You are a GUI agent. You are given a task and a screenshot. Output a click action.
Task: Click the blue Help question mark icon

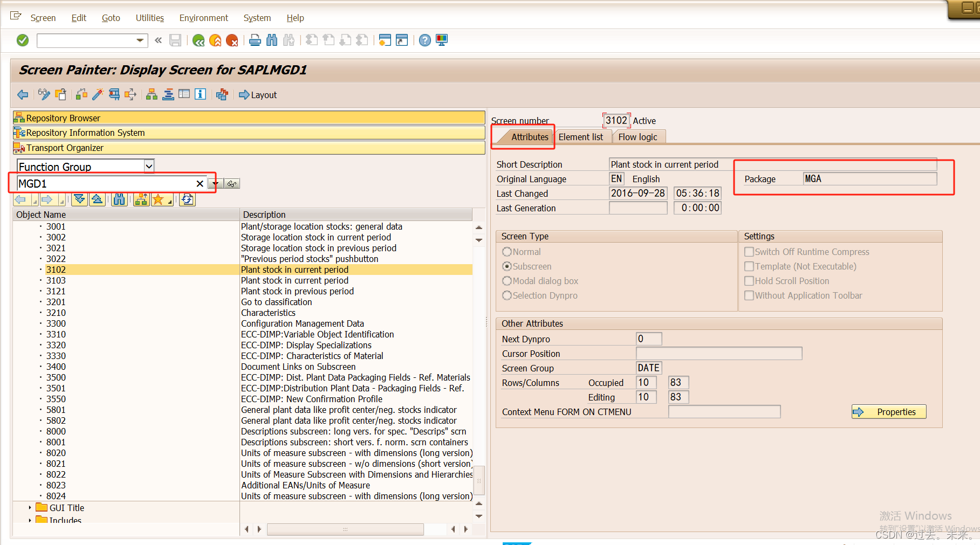(425, 40)
